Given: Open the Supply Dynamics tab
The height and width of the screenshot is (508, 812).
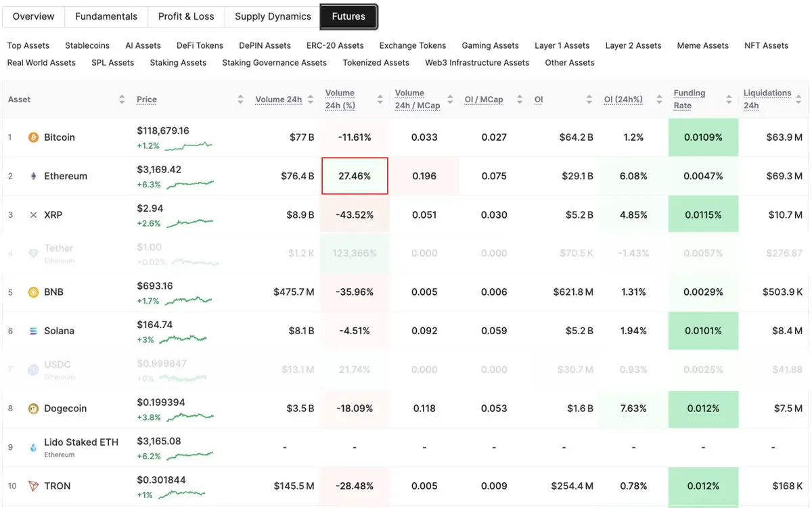Looking at the screenshot, I should pyautogui.click(x=273, y=16).
